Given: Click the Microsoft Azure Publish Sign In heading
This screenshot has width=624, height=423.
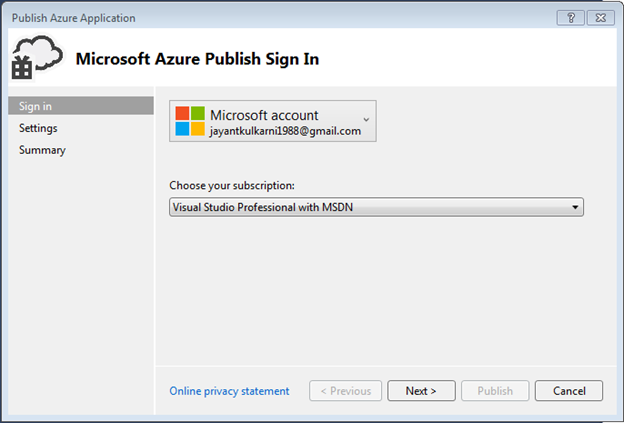Looking at the screenshot, I should [x=197, y=59].
